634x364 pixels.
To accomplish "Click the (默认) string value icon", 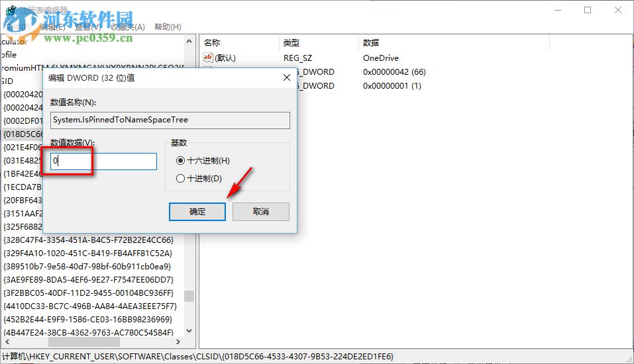I will (207, 58).
